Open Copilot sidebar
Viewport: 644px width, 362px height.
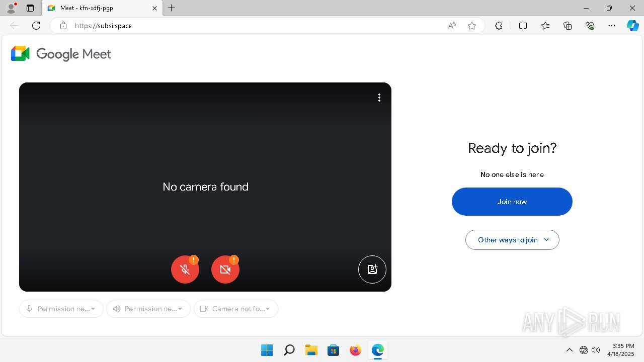pos(633,26)
